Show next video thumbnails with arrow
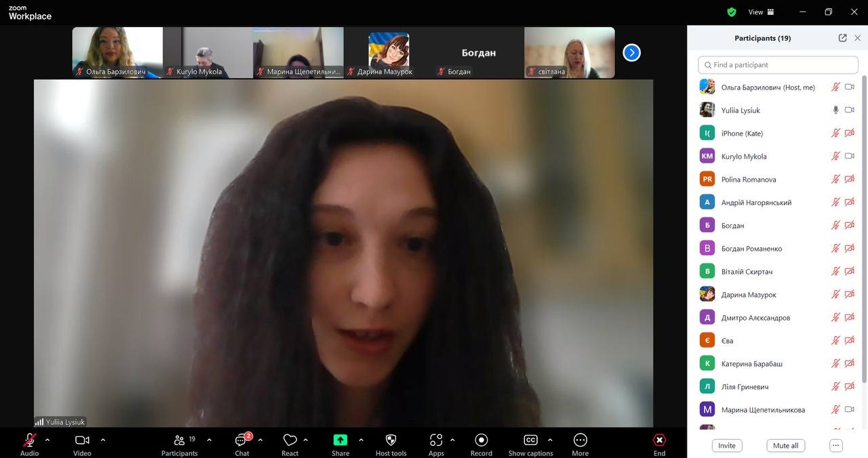868x458 pixels. click(631, 52)
